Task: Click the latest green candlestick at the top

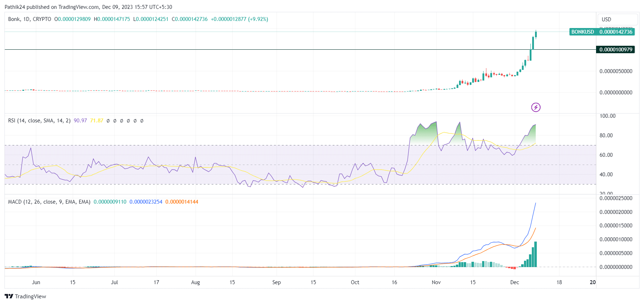Action: coord(536,34)
